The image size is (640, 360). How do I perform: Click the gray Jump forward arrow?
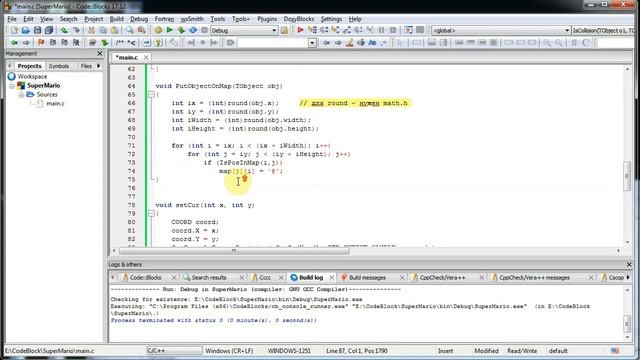coord(26,42)
